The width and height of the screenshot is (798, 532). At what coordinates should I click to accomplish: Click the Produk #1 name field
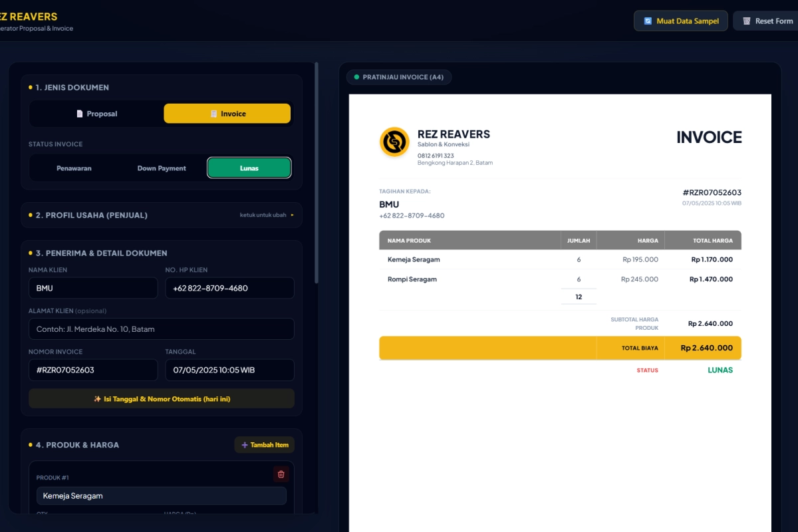tap(162, 495)
